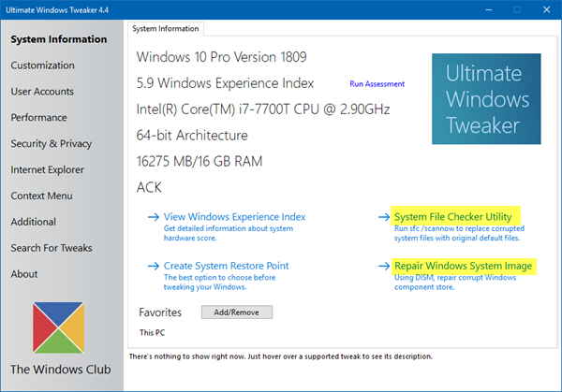Image resolution: width=562 pixels, height=392 pixels.
Task: Open the About section
Action: [x=24, y=274]
